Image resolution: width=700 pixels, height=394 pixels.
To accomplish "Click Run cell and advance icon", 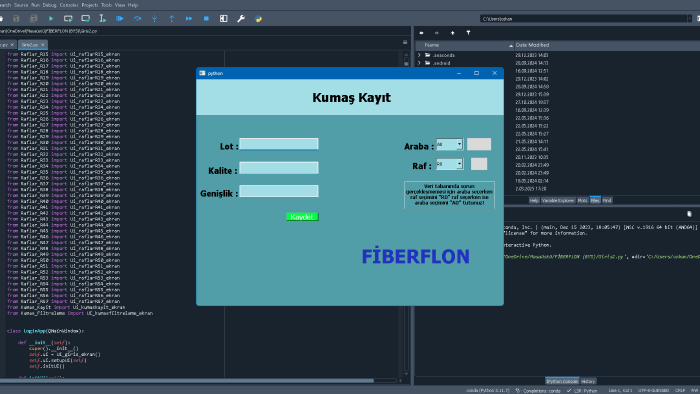I will (85, 19).
